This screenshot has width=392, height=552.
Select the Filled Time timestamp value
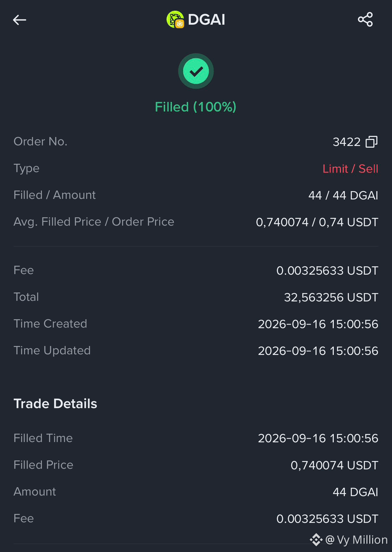[318, 438]
